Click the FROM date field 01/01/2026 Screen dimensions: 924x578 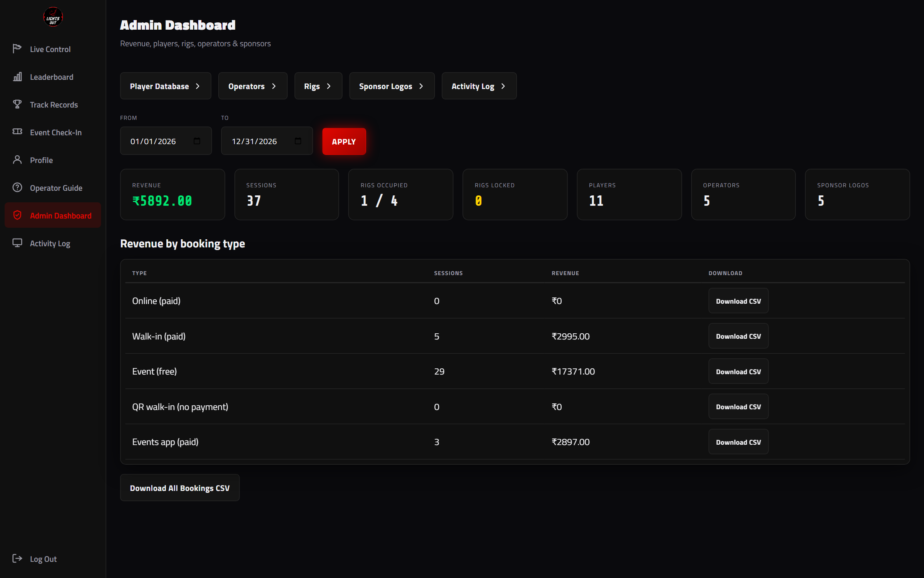pos(166,141)
